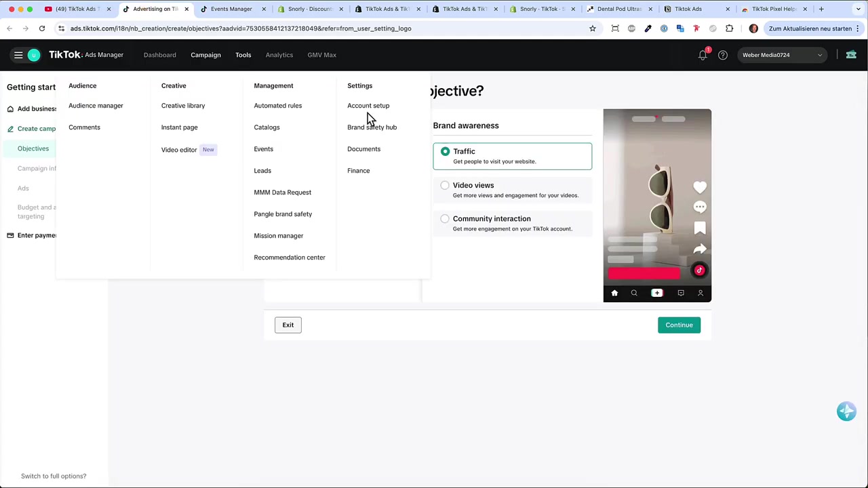Open MMM Data Request

point(283,192)
